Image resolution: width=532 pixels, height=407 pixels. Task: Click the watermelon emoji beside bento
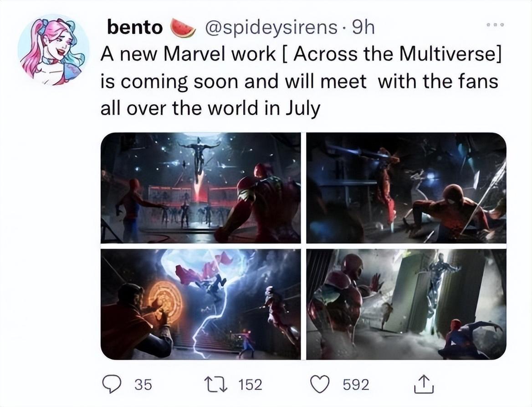182,28
